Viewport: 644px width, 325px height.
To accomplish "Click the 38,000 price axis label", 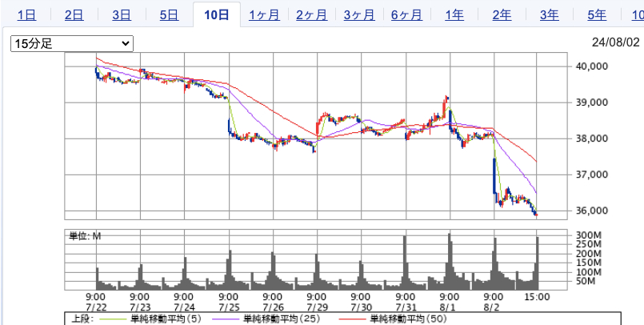I will [591, 138].
